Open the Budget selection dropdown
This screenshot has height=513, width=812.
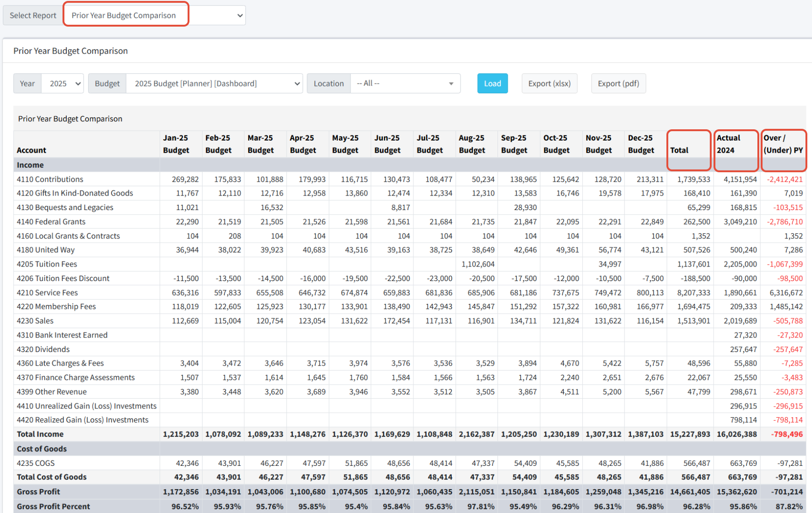pos(214,84)
